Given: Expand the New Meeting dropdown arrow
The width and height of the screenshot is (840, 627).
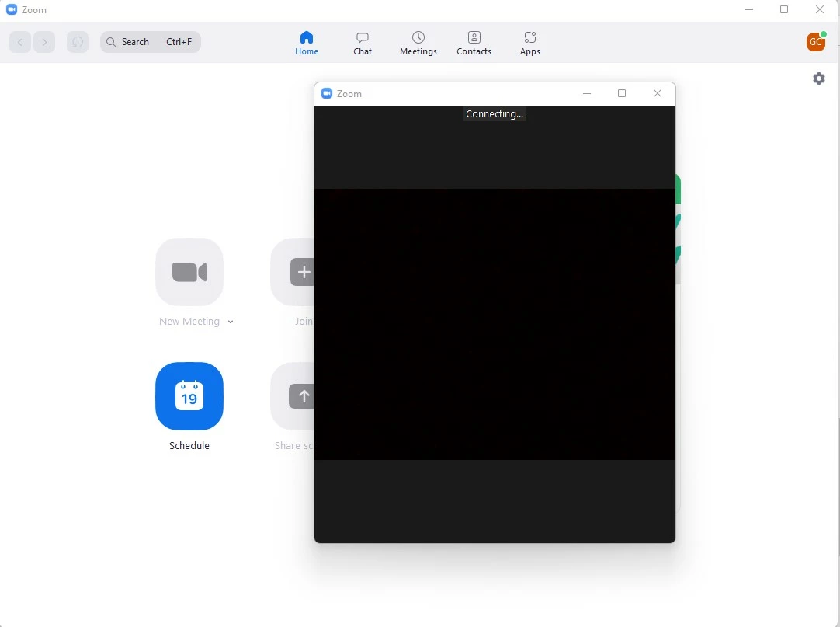Looking at the screenshot, I should coord(231,322).
